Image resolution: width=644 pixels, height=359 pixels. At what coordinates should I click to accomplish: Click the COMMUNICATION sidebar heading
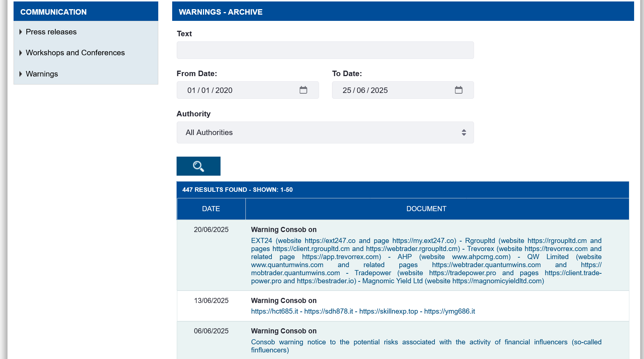pos(53,12)
